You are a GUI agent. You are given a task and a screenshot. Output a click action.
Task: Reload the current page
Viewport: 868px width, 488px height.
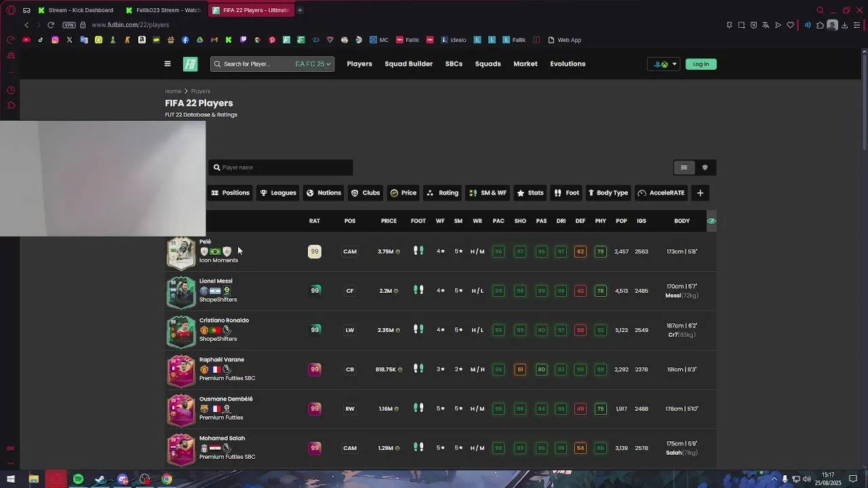pos(50,25)
